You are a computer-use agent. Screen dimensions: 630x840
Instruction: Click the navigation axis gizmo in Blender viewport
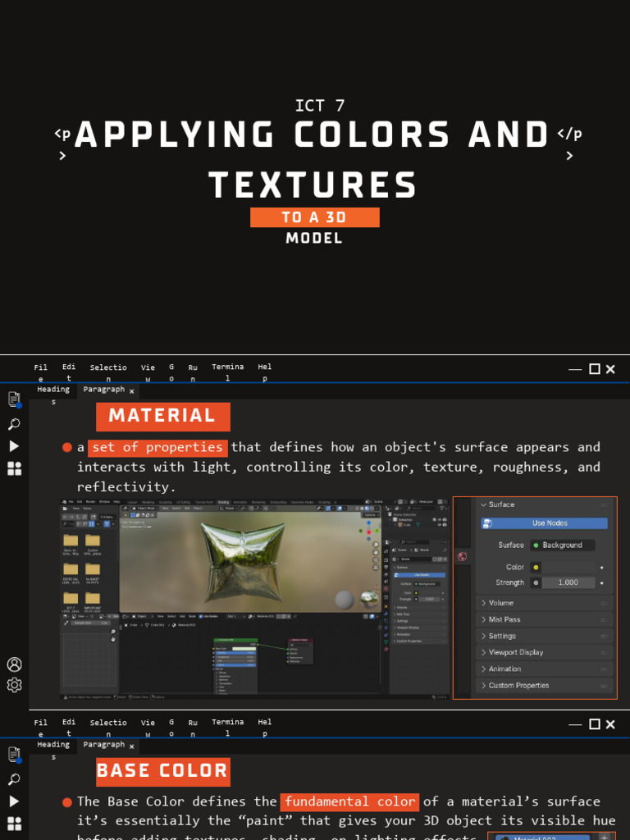pyautogui.click(x=368, y=529)
